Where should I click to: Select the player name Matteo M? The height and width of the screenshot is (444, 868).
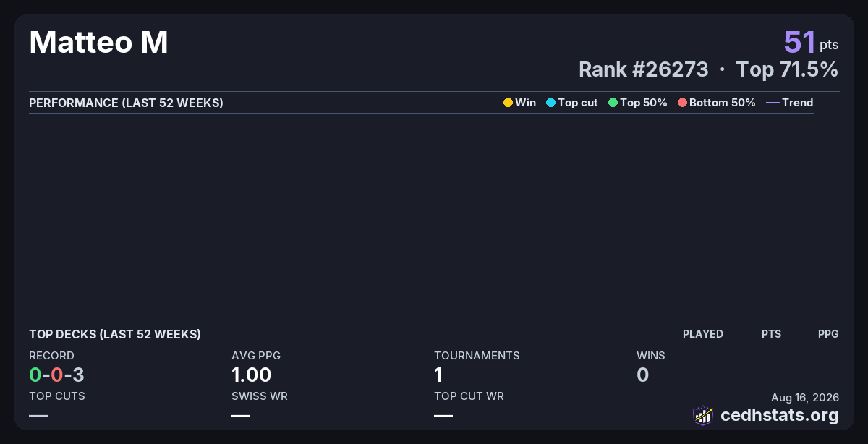coord(98,43)
